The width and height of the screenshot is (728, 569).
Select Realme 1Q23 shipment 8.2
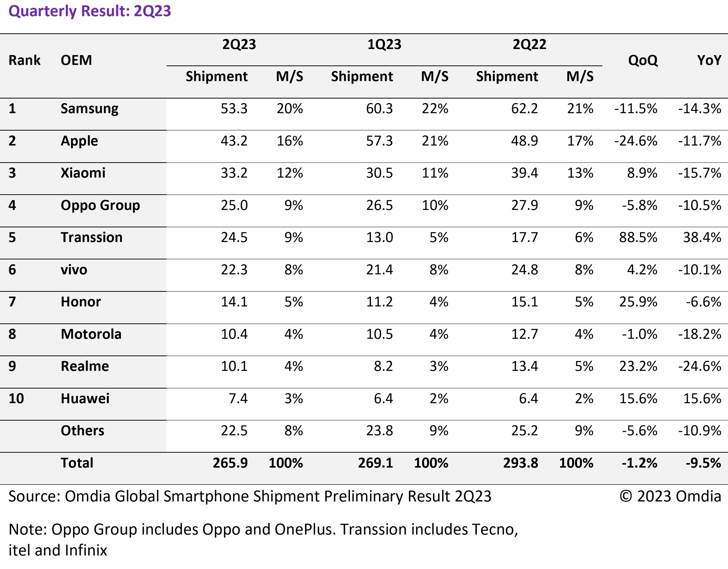click(x=383, y=366)
